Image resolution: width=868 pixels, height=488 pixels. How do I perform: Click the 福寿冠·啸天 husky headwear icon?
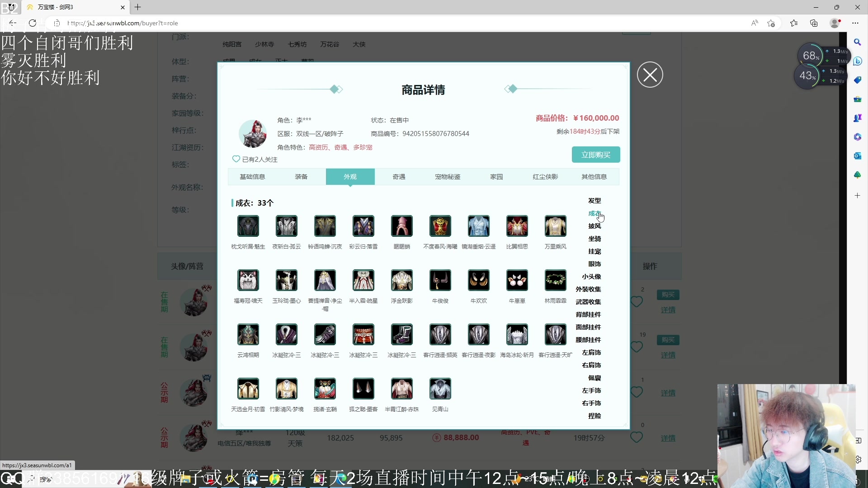[248, 281]
